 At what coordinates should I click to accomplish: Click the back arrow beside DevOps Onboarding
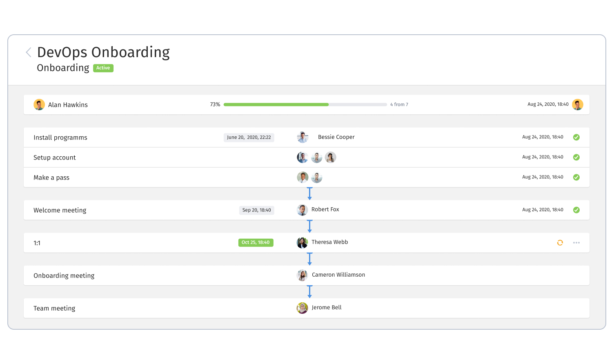(29, 52)
